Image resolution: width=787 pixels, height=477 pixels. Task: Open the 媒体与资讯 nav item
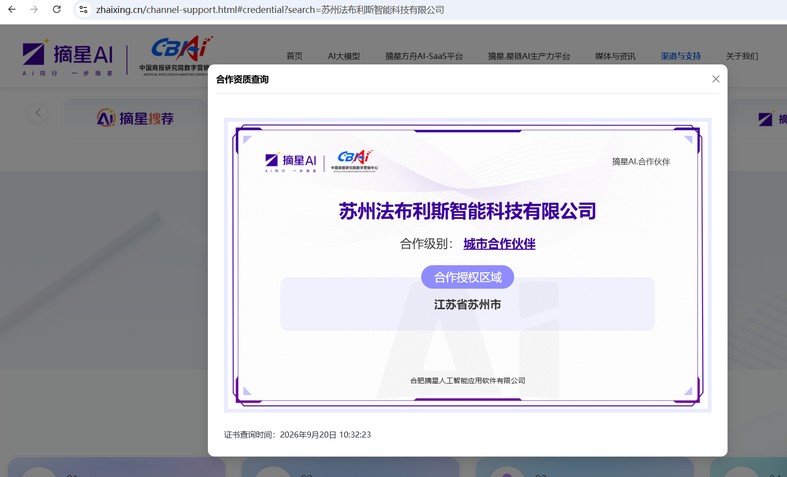[x=615, y=56]
